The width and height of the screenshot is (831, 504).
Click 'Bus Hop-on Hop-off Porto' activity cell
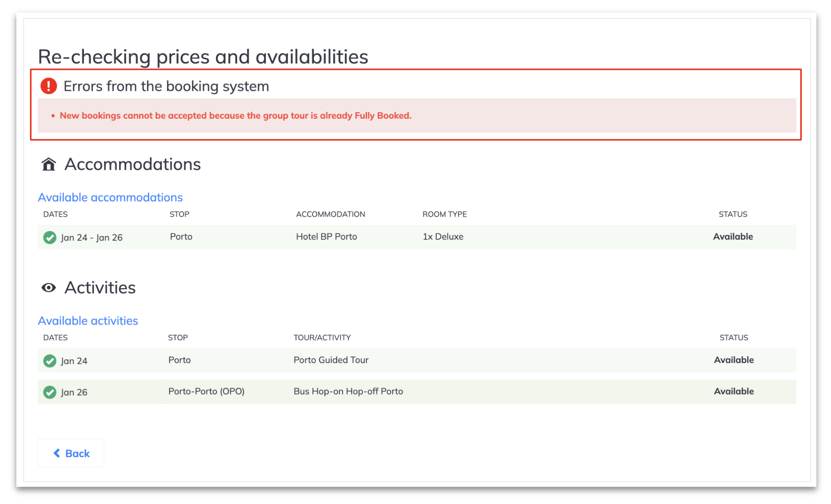tap(348, 391)
